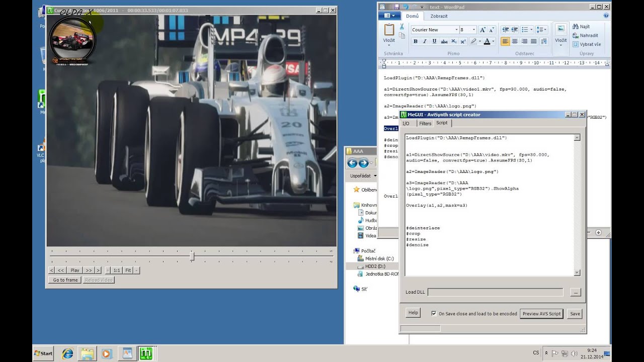This screenshot has width=644, height=362.
Task: Click Nahradit replace button in WordPad
Action: (585, 36)
